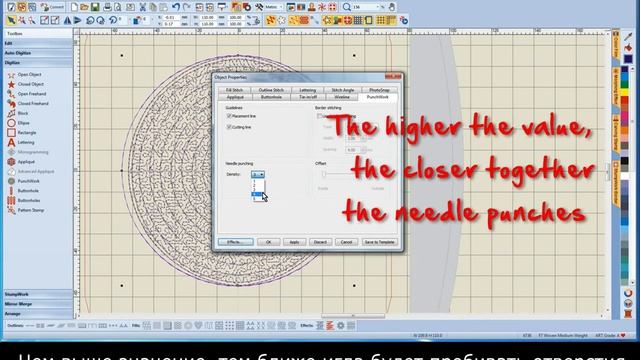Activate the Zoom magnifier tool
640x360 pixels.
tap(347, 7)
